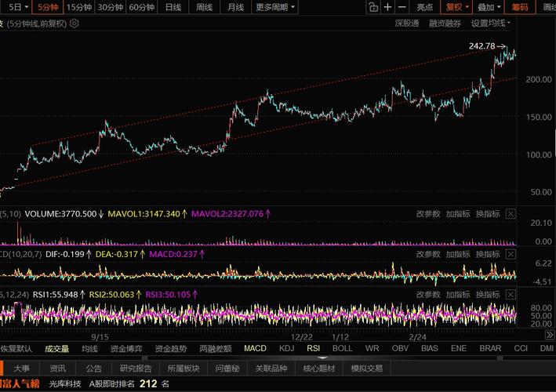The height and width of the screenshot is (392, 556).
Task: Close the MACD indicator panel
Action: [x=511, y=254]
